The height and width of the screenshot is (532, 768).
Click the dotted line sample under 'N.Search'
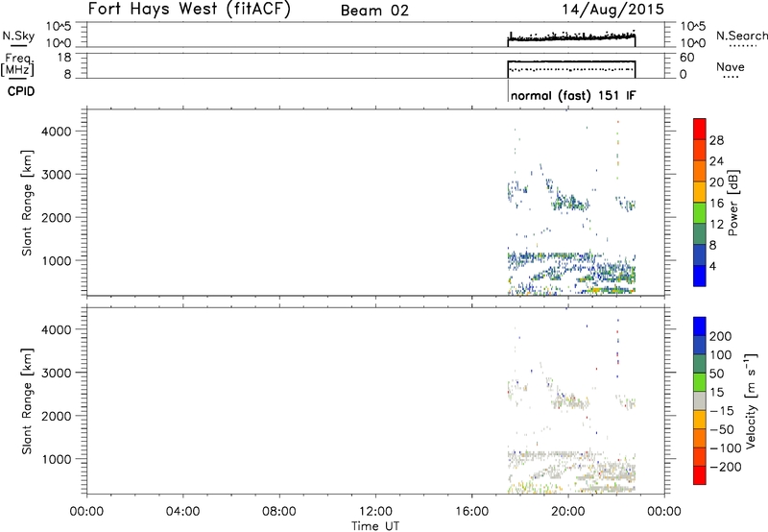click(x=743, y=46)
